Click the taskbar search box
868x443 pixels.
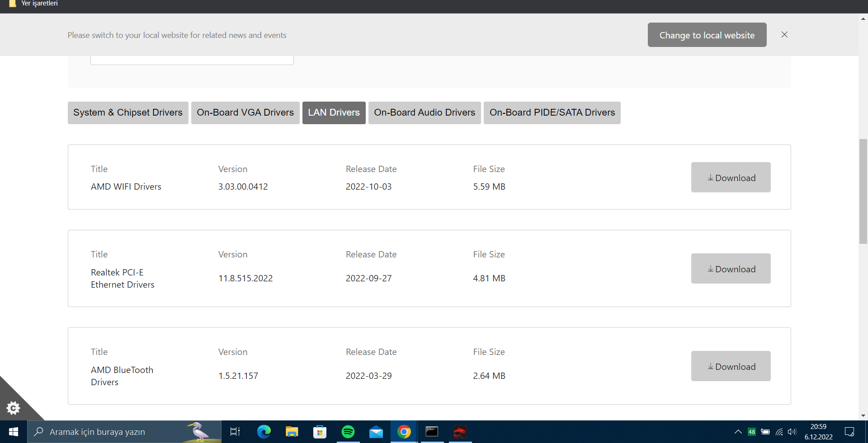124,432
